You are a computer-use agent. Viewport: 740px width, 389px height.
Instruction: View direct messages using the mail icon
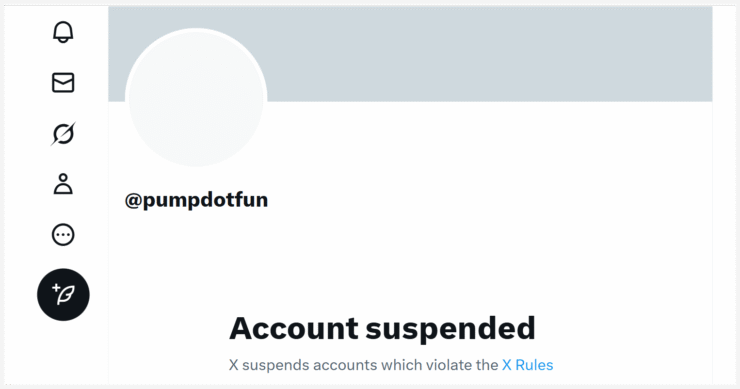63,83
